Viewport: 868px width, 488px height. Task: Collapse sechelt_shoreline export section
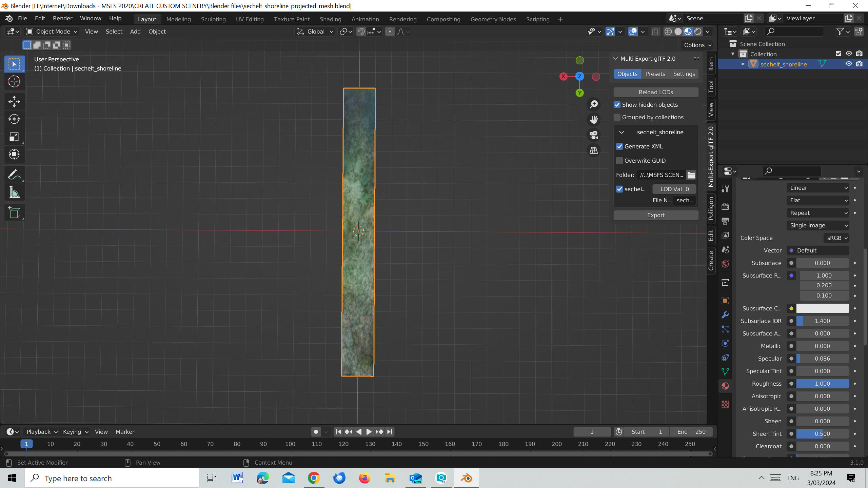(622, 132)
